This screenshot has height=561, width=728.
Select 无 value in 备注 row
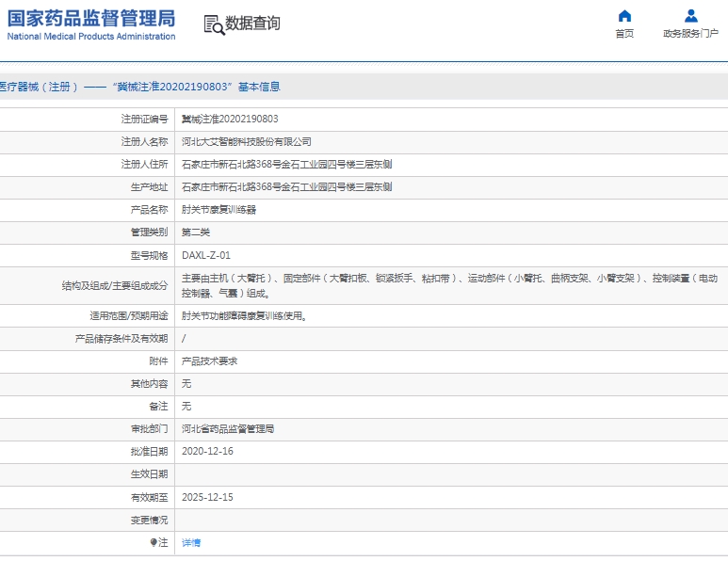[x=186, y=407]
